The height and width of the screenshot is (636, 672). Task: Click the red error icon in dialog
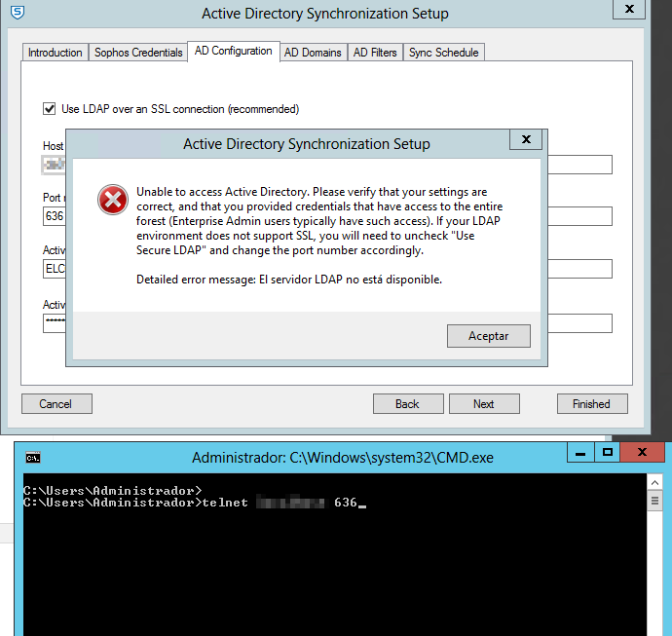click(x=113, y=200)
